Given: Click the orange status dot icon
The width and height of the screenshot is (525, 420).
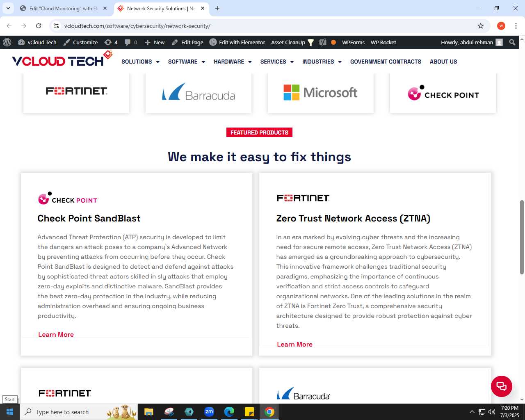Looking at the screenshot, I should [x=333, y=42].
